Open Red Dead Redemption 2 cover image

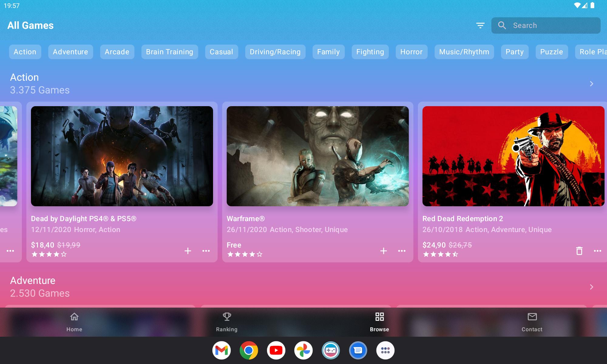click(x=514, y=156)
